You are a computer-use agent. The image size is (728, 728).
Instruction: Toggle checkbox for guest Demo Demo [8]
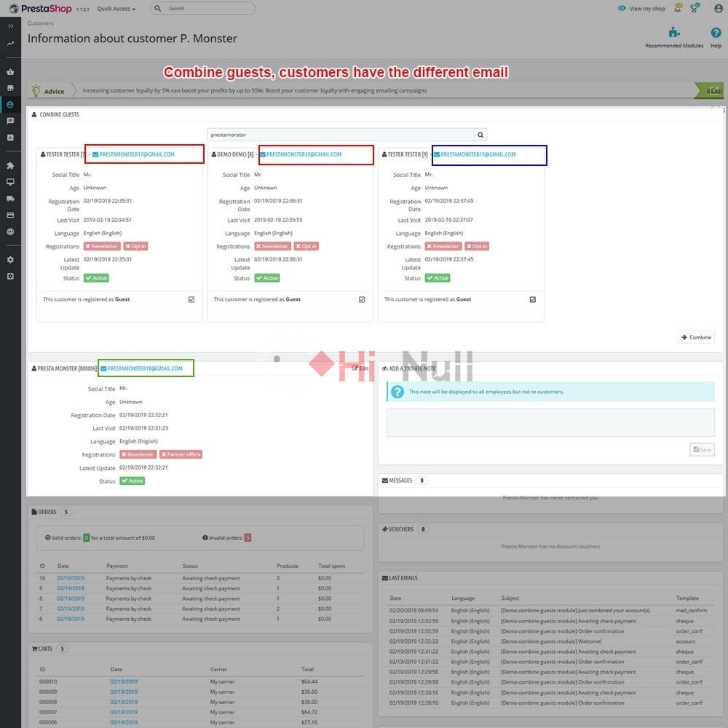tap(362, 299)
